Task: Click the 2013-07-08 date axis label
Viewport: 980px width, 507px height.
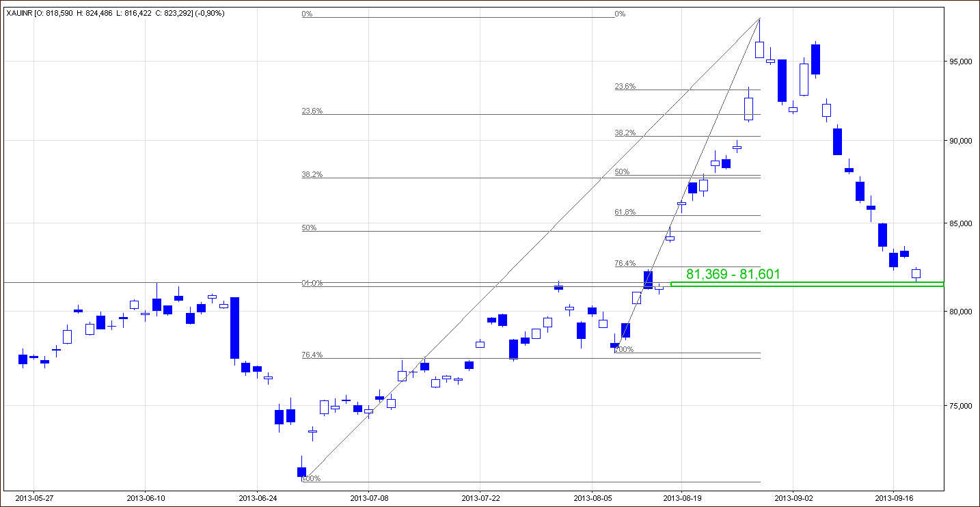Action: coord(368,497)
